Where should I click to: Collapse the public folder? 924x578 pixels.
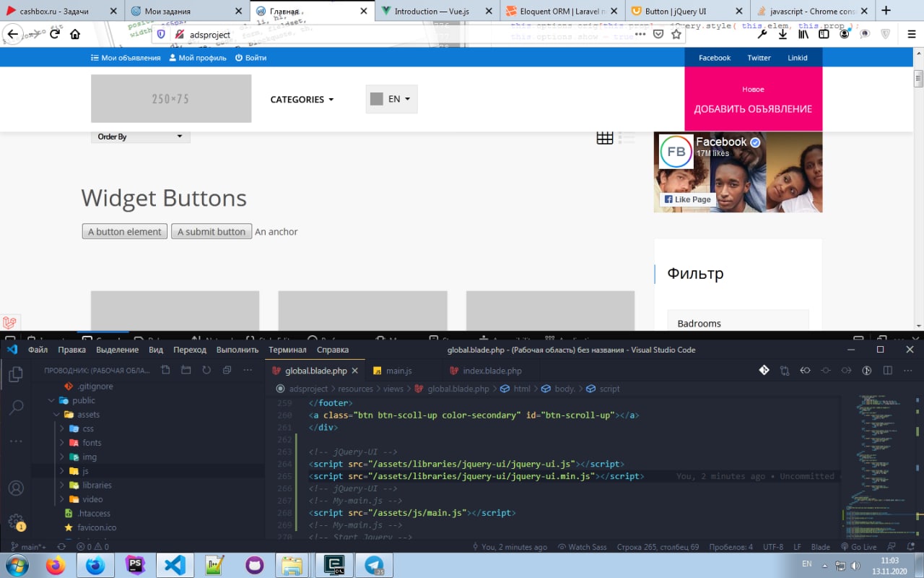coord(51,400)
